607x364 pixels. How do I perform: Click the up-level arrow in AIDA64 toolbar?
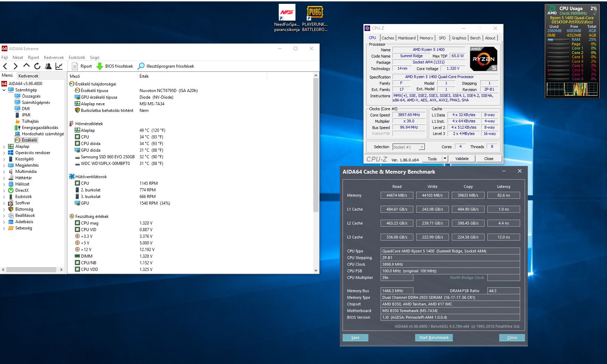pos(27,66)
